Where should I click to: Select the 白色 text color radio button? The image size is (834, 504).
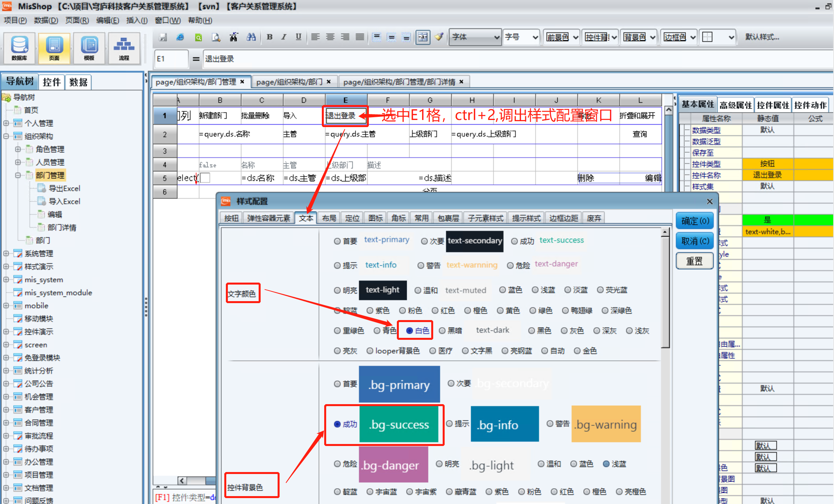click(409, 331)
